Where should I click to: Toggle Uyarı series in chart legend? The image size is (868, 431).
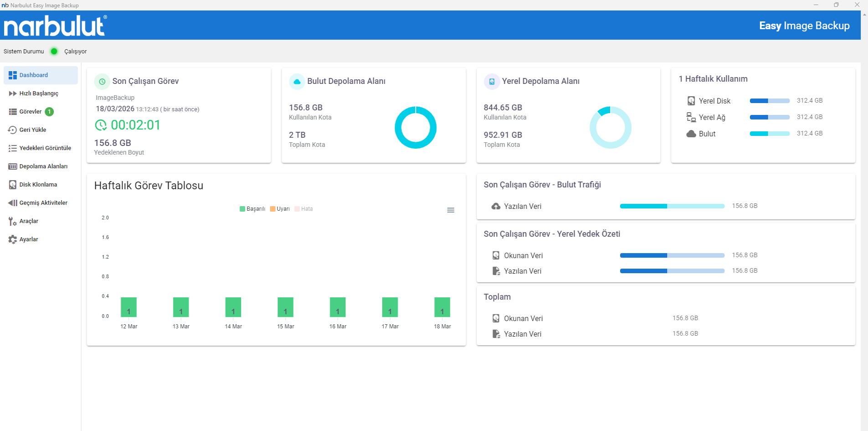[280, 209]
